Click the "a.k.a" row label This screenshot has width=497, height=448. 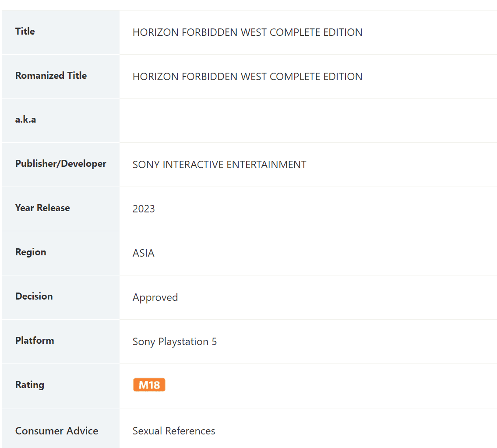(25, 120)
